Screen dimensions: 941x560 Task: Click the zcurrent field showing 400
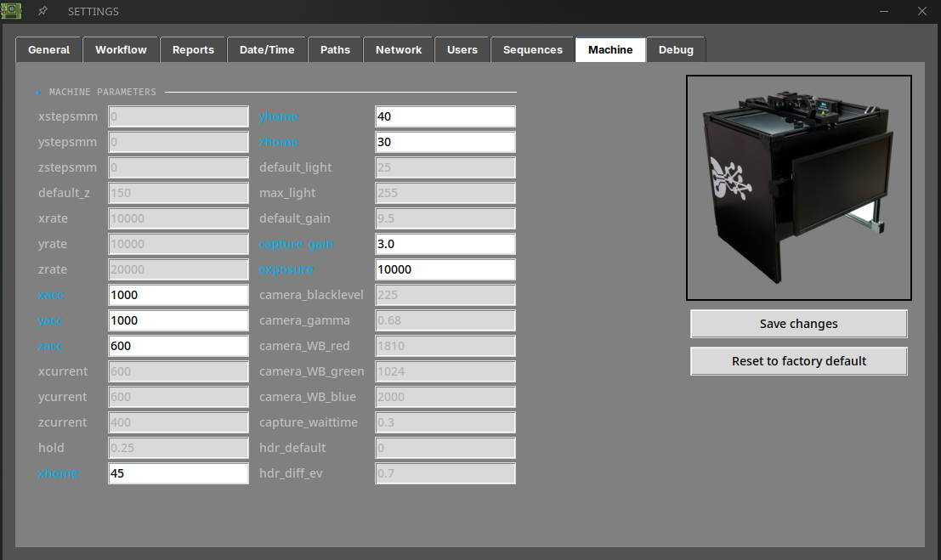(x=179, y=422)
